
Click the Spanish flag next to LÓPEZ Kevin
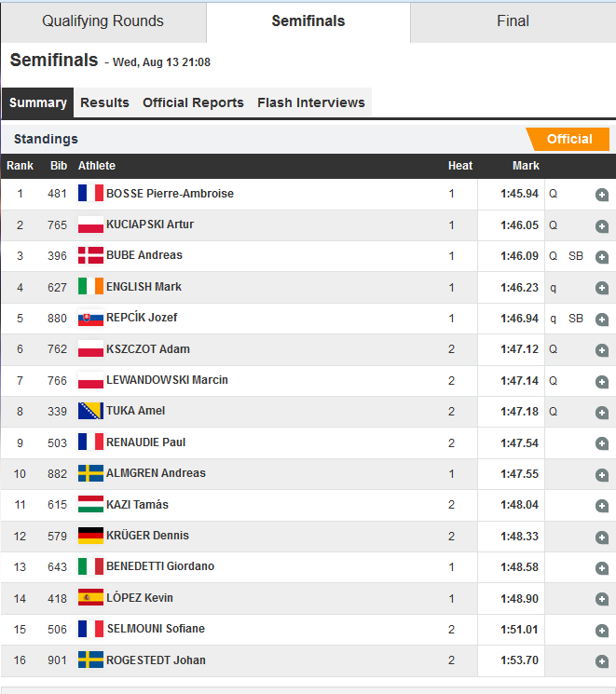click(90, 598)
